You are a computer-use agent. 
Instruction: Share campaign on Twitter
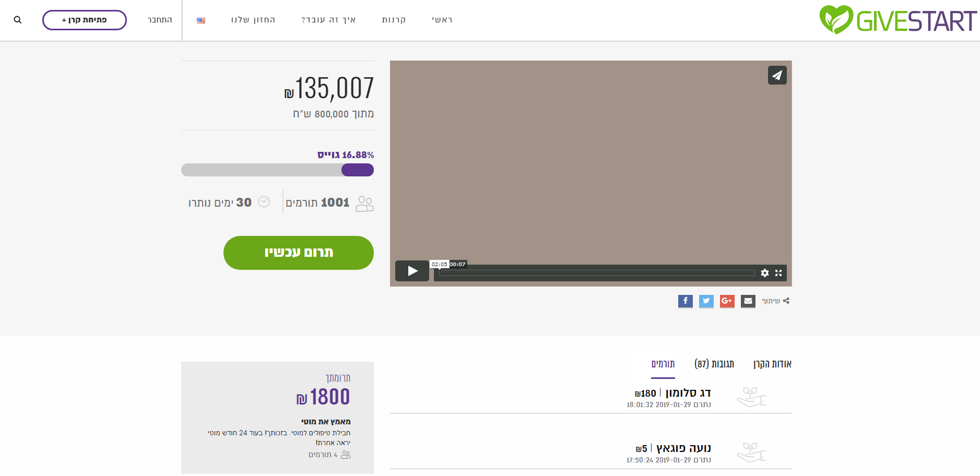[706, 301]
